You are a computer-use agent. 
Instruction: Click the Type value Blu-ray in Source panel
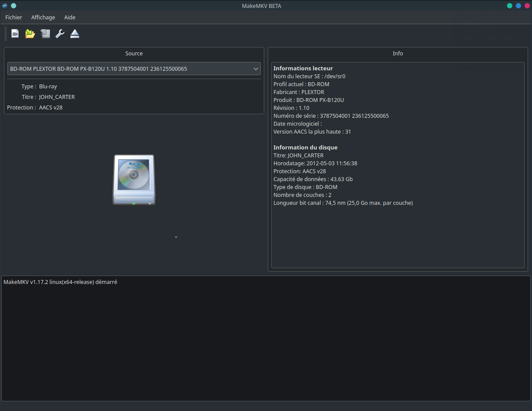pos(48,86)
